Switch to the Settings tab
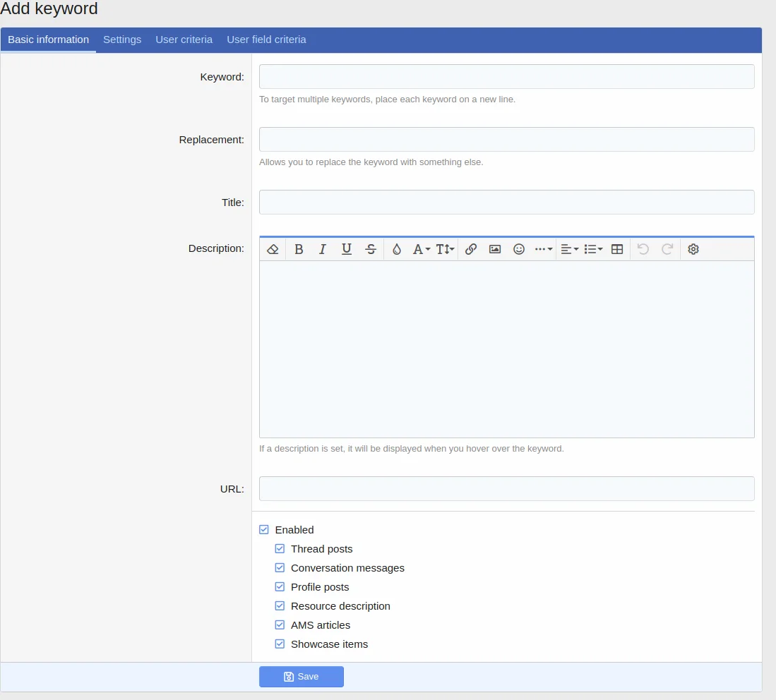The width and height of the screenshot is (776, 700). tap(122, 40)
